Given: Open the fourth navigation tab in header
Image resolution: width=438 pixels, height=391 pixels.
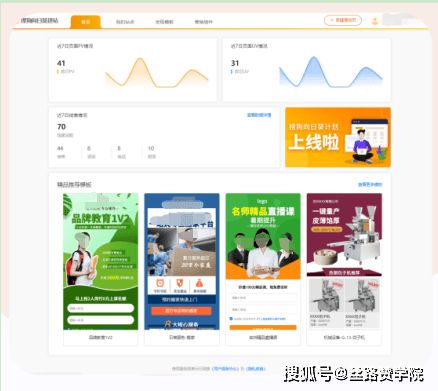Looking at the screenshot, I should pyautogui.click(x=203, y=22).
